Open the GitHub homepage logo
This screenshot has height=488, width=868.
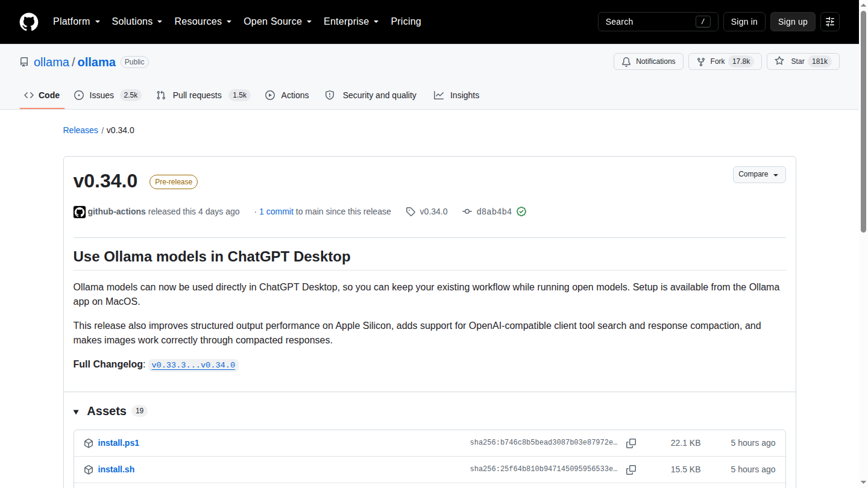(29, 22)
